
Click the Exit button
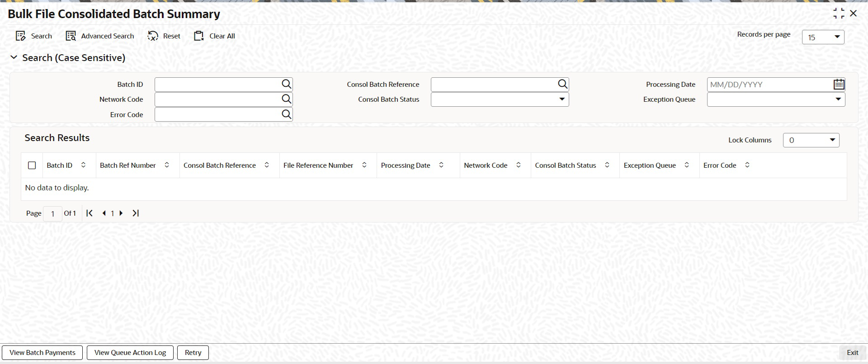coord(853,353)
